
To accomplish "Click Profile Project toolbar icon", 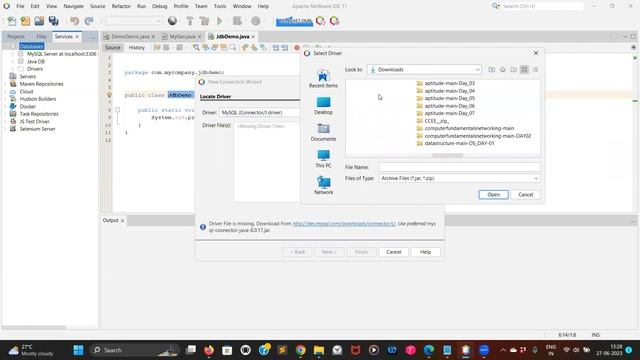I will pos(256,21).
